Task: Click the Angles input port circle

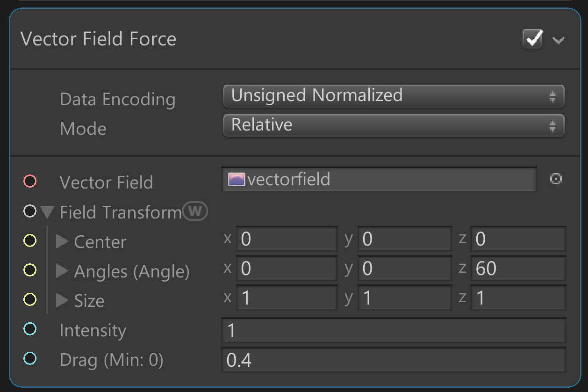Action: tap(30, 270)
